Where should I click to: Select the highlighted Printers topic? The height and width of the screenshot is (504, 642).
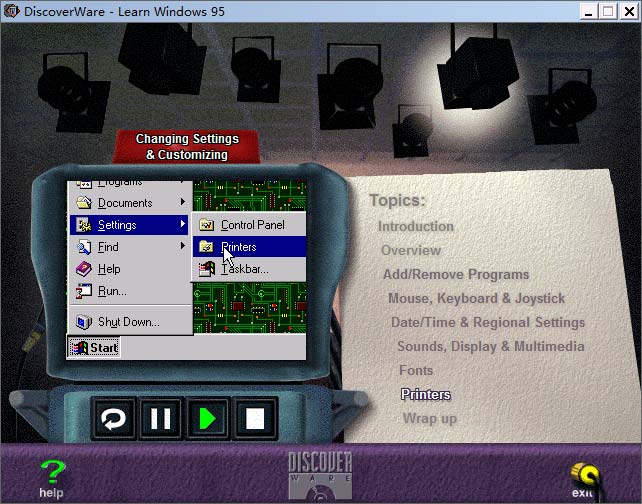pyautogui.click(x=426, y=394)
